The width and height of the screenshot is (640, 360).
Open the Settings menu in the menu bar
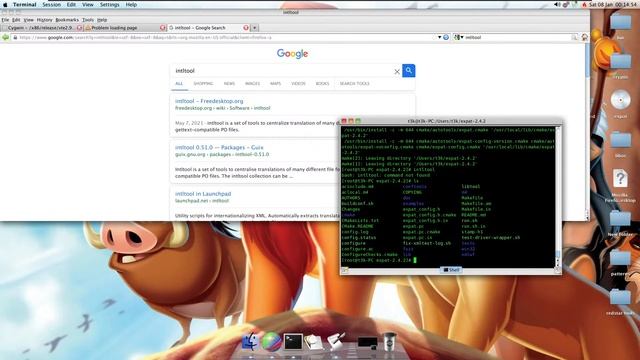(x=109, y=4)
